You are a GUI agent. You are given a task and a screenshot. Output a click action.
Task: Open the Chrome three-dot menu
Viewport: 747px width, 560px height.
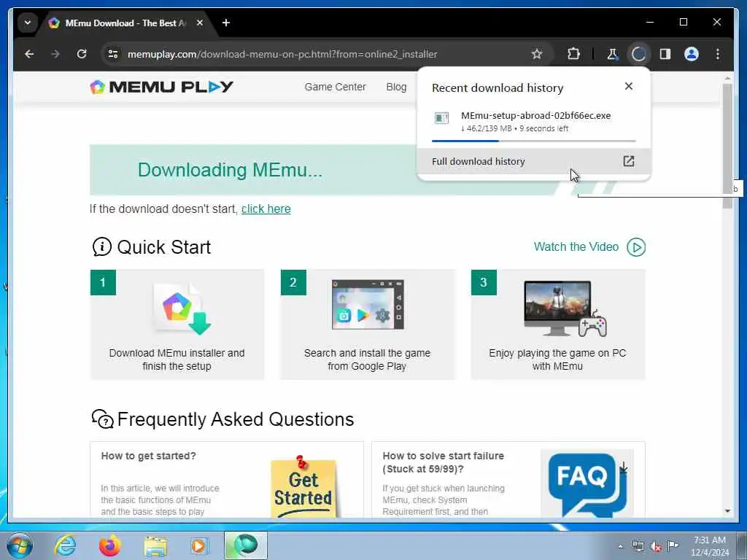pos(718,54)
